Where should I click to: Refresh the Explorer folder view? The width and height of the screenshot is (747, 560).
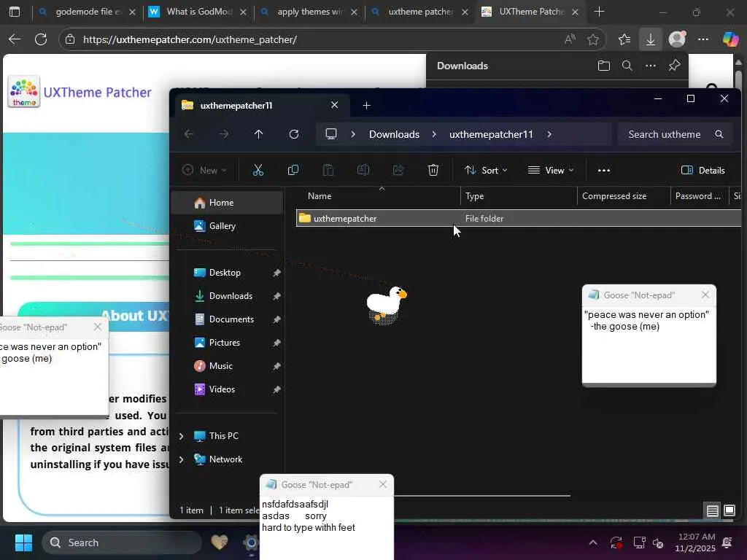click(294, 134)
